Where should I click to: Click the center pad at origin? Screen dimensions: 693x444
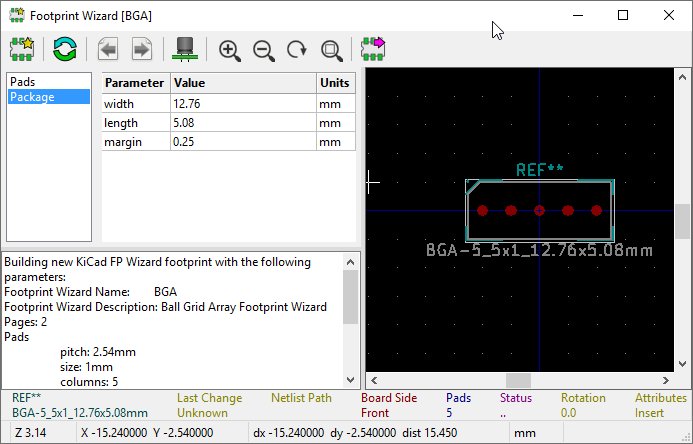point(539,211)
